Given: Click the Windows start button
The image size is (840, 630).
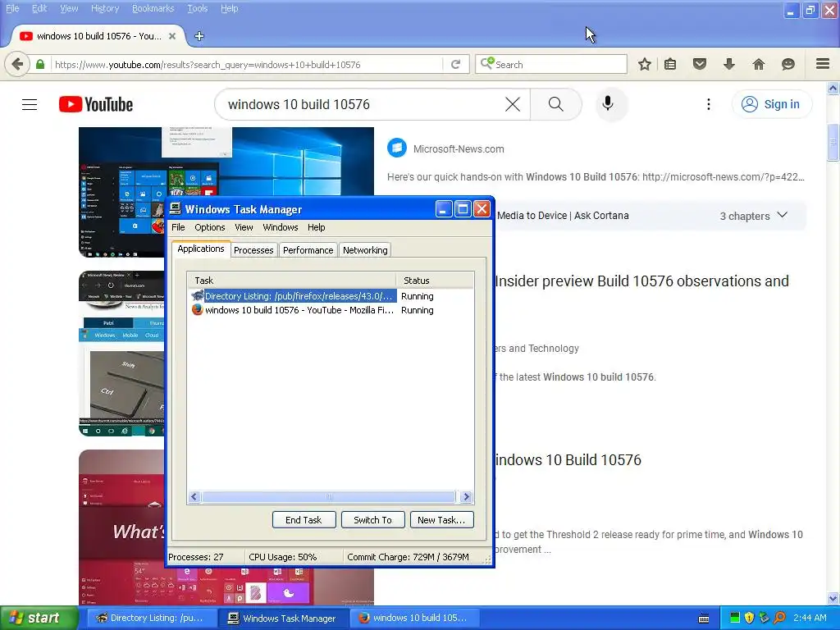Looking at the screenshot, I should tap(39, 618).
